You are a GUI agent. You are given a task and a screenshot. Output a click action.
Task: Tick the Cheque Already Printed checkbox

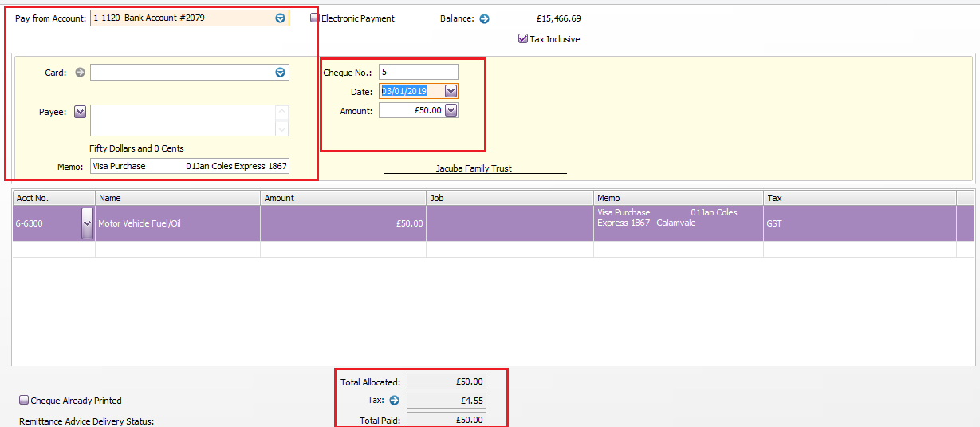tap(24, 401)
